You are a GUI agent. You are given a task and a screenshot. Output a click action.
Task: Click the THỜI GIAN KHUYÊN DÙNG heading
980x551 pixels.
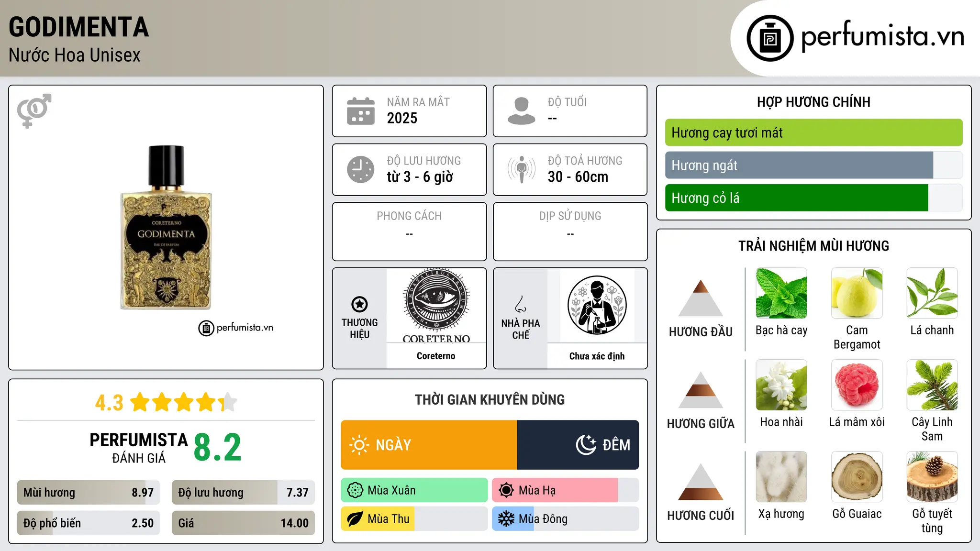click(490, 399)
